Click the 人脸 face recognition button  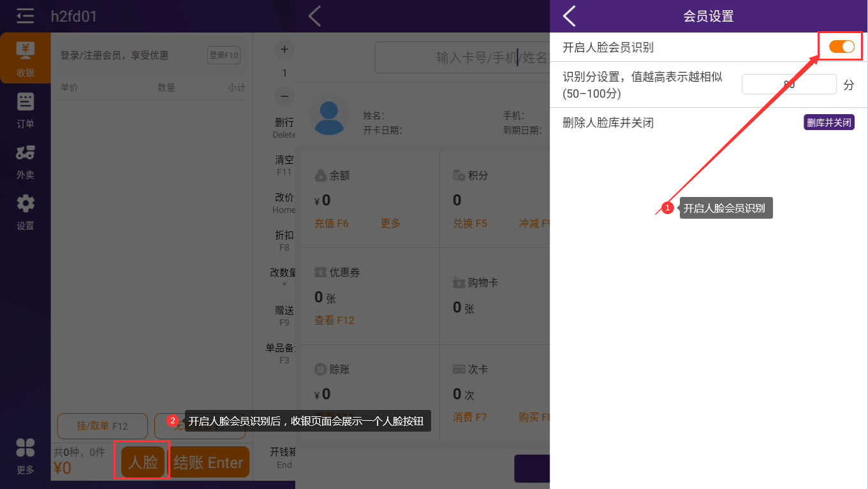click(143, 462)
